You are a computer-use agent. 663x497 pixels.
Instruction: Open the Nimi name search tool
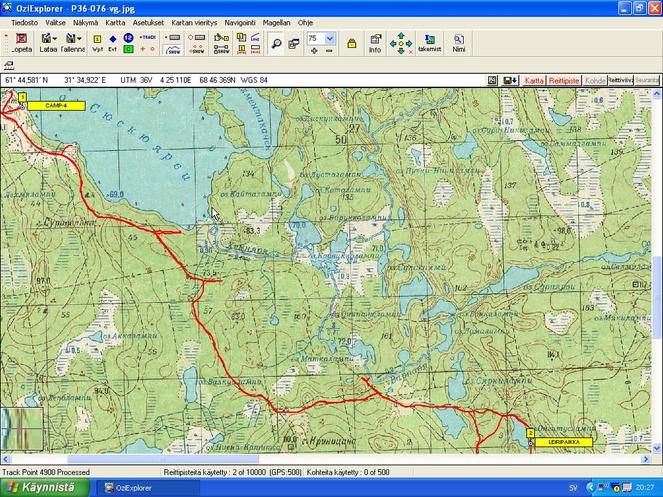coord(459,42)
